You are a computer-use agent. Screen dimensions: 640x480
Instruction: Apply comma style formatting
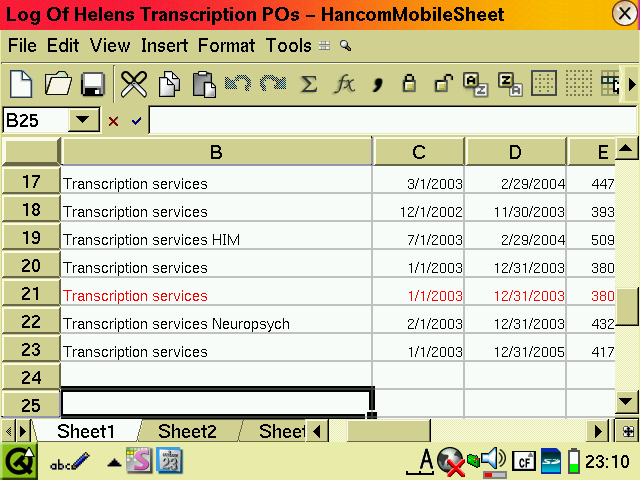point(378,85)
